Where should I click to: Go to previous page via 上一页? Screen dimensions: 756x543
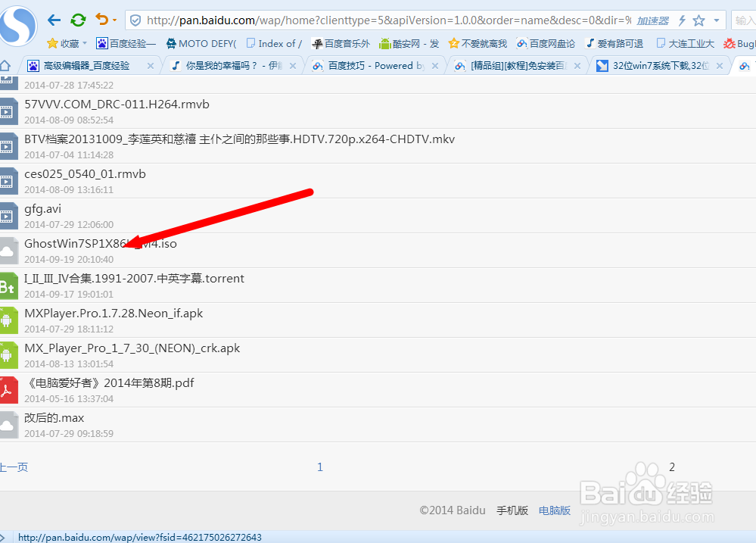tap(14, 467)
